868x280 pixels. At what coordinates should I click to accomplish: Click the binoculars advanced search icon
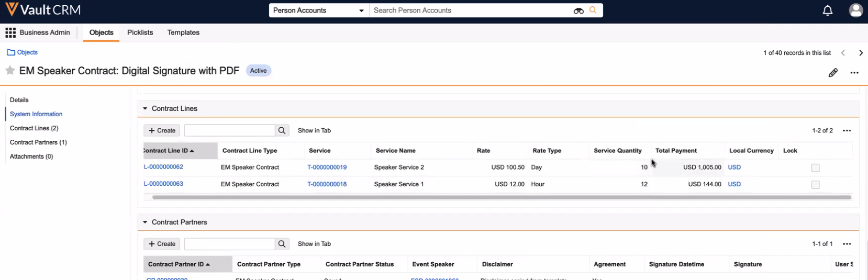click(578, 10)
